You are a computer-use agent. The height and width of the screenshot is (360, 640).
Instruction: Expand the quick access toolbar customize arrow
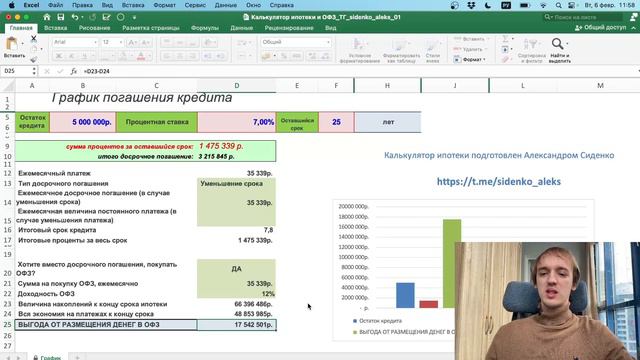tap(134, 17)
